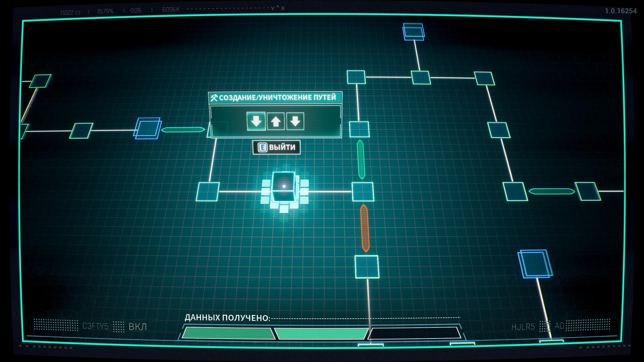Click the empty third data progress segment
The image size is (644, 362).
pos(414,333)
